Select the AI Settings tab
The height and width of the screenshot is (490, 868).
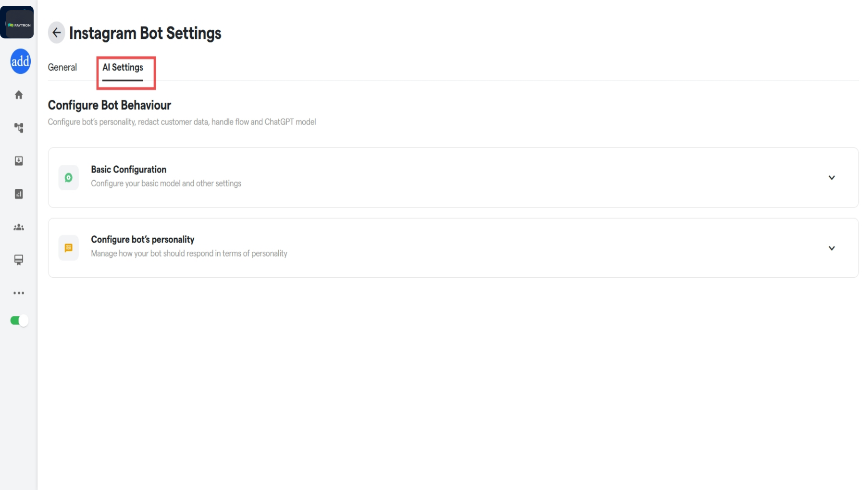123,67
